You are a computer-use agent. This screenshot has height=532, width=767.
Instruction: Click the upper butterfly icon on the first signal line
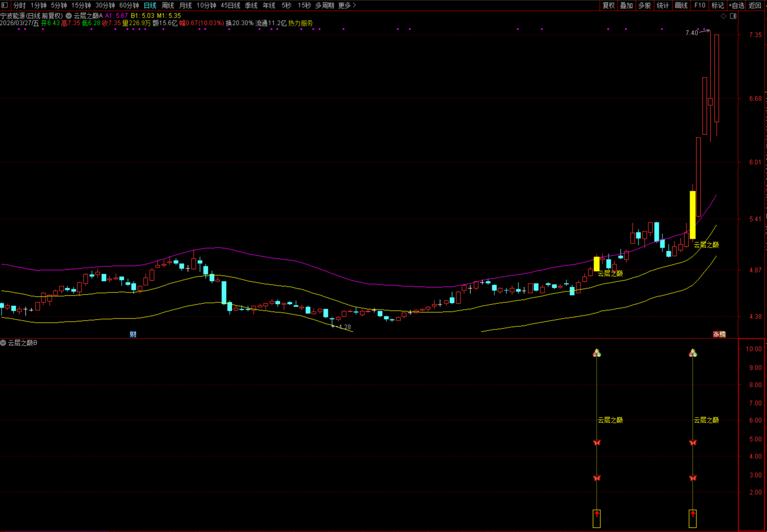[x=597, y=442]
